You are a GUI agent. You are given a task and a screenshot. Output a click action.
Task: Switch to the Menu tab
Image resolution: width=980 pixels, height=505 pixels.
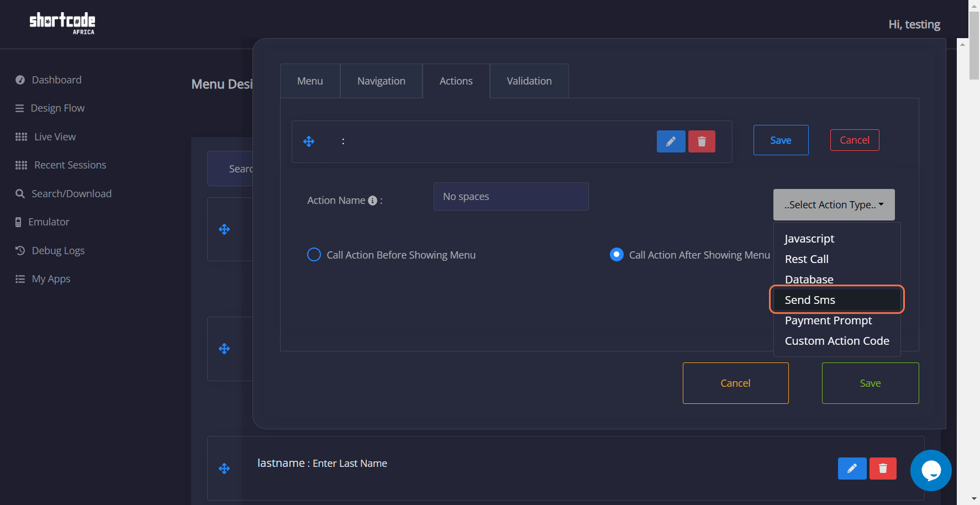(x=310, y=81)
